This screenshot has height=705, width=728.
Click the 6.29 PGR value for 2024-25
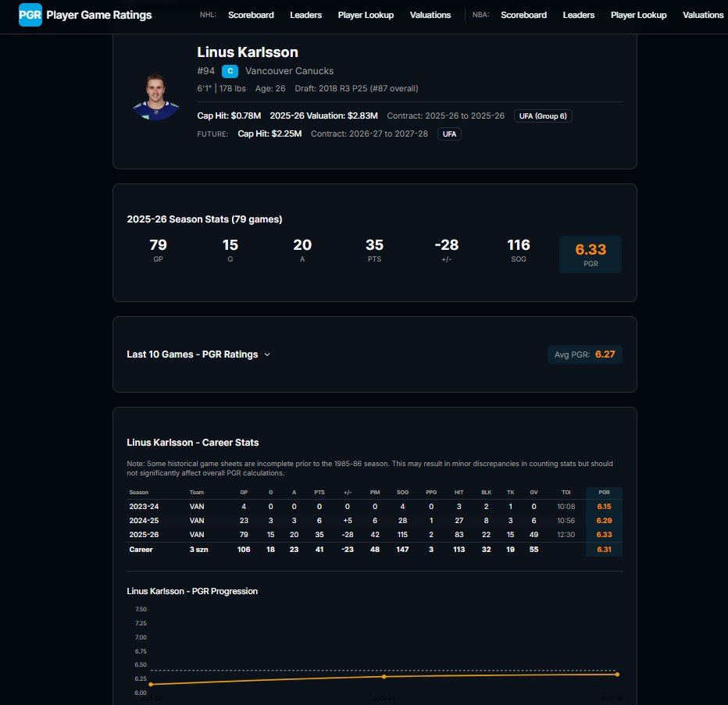point(604,520)
